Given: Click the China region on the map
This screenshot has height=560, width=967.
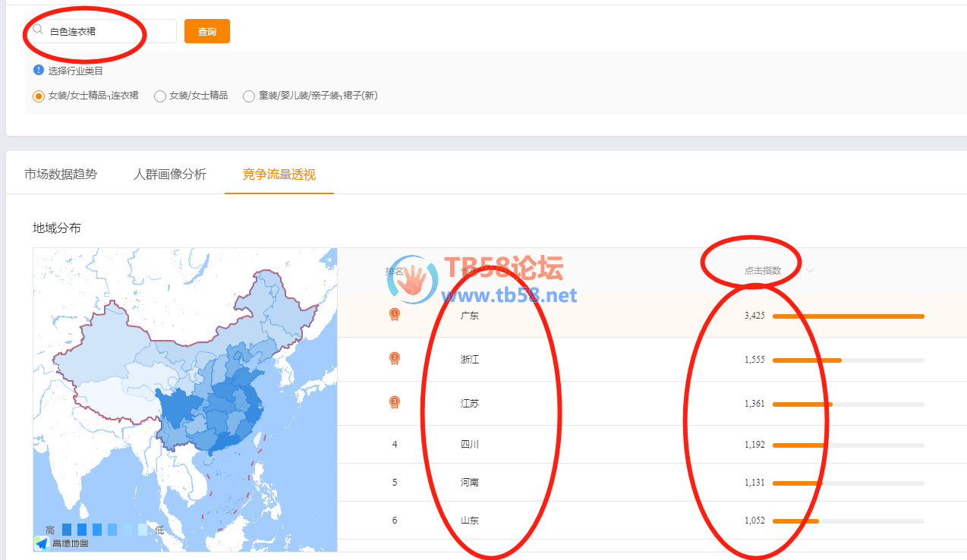Looking at the screenshot, I should tap(205, 379).
